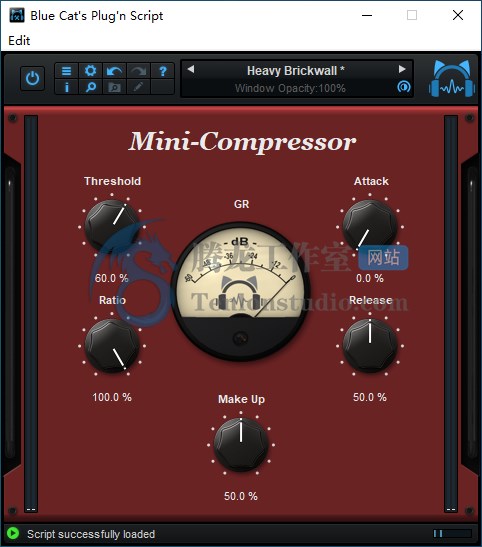Toggle the plug-in power bypass button

coord(32,78)
